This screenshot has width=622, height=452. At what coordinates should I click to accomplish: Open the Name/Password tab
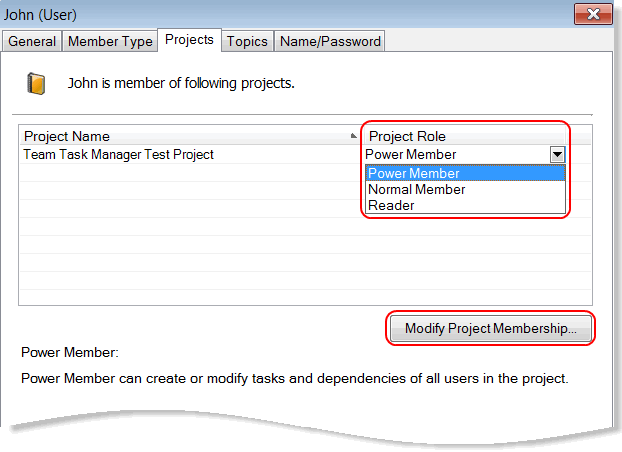pyautogui.click(x=328, y=41)
